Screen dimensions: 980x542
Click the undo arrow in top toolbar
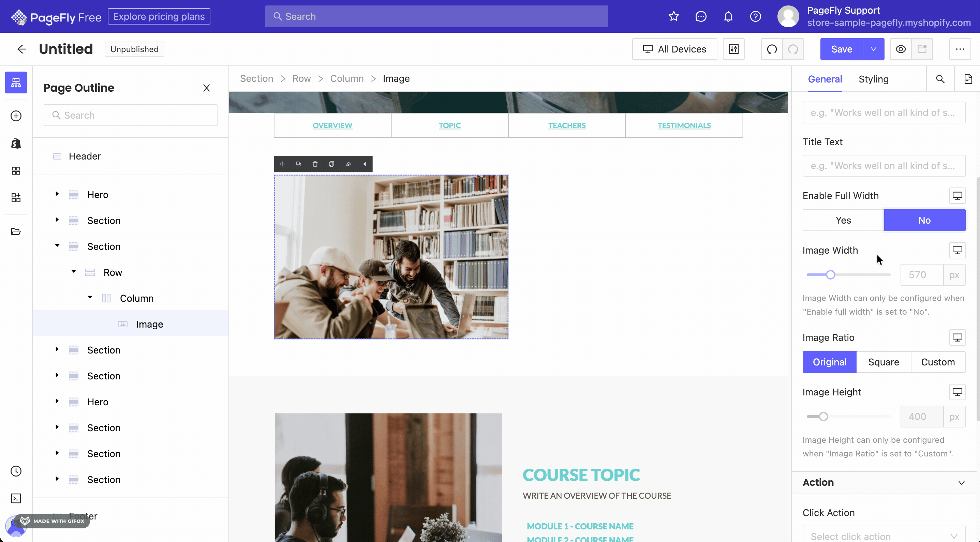pyautogui.click(x=772, y=49)
